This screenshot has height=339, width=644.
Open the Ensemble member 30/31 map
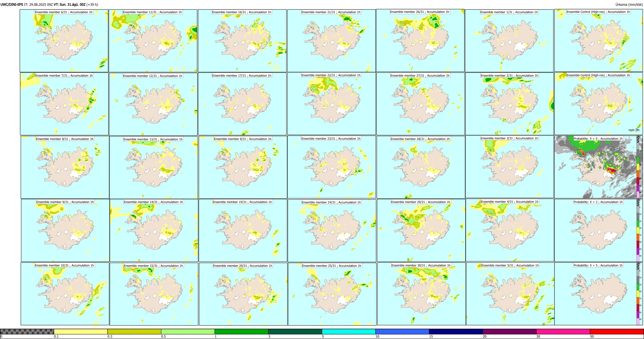tap(421, 294)
